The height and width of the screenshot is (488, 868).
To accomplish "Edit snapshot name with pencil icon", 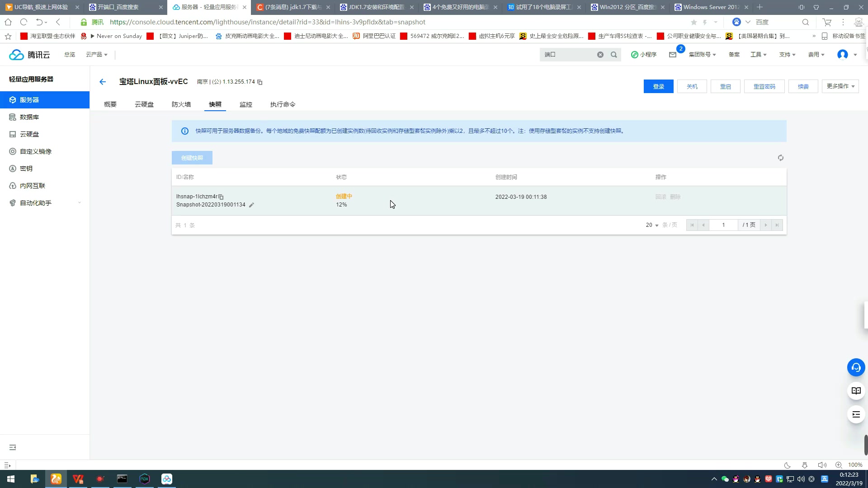I will (x=252, y=205).
